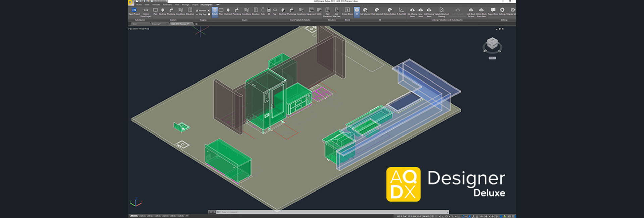Insert Plumbing schedule from Insert/Update Schedules
The image size is (644, 218).
pyautogui.click(x=291, y=11)
